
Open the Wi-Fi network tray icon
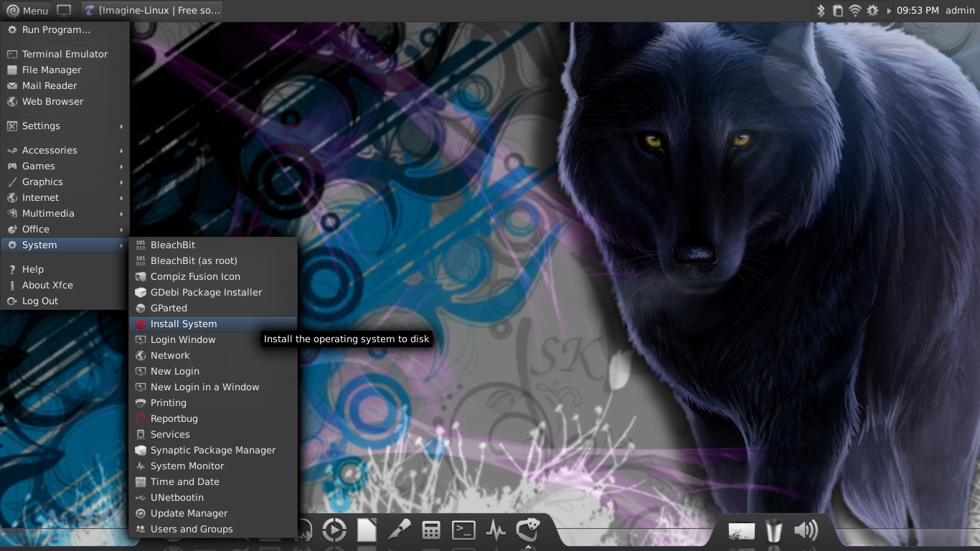[x=854, y=11]
